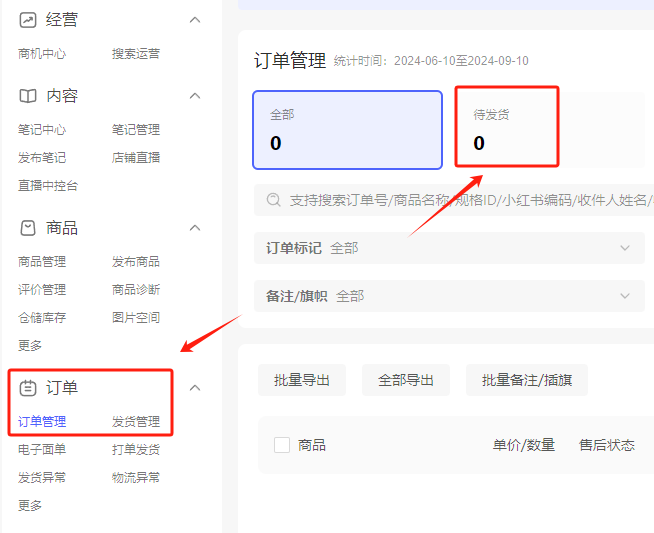Go to 店铺直播 page
The image size is (654, 533).
click(x=136, y=158)
